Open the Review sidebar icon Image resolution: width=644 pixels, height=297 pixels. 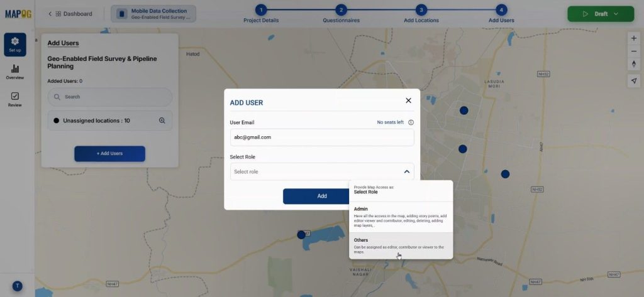[14, 99]
